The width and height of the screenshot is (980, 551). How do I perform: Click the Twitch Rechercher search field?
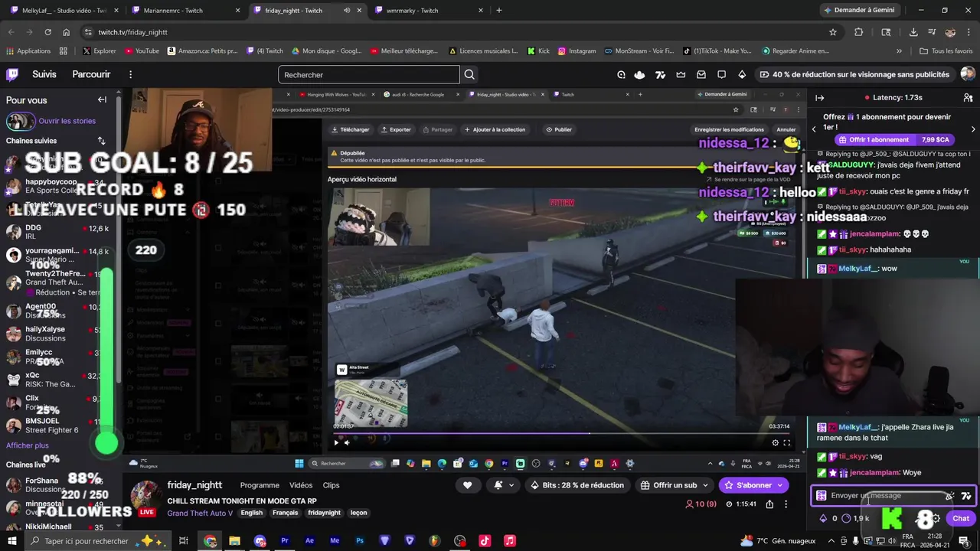[x=368, y=74]
